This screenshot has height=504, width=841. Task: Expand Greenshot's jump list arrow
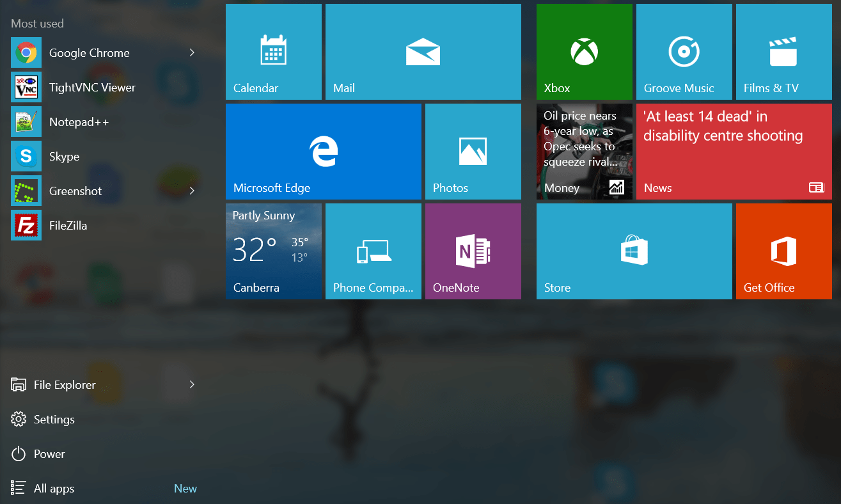point(191,191)
